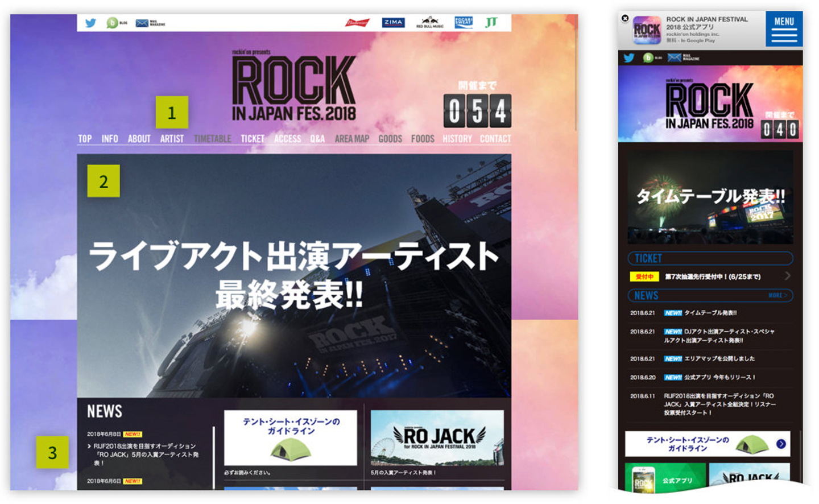Open ABOUT in the desktop navigation

click(x=139, y=139)
